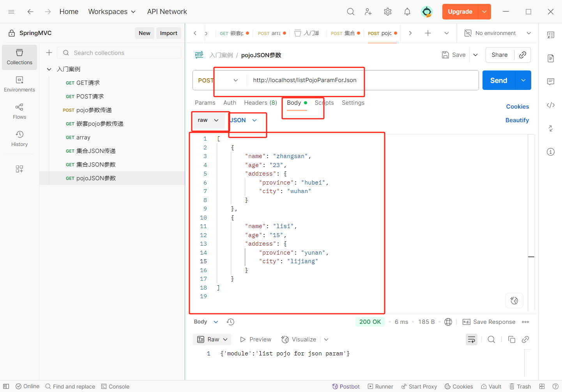Image resolution: width=562 pixels, height=392 pixels.
Task: Open Runner in the status bar
Action: (380, 386)
